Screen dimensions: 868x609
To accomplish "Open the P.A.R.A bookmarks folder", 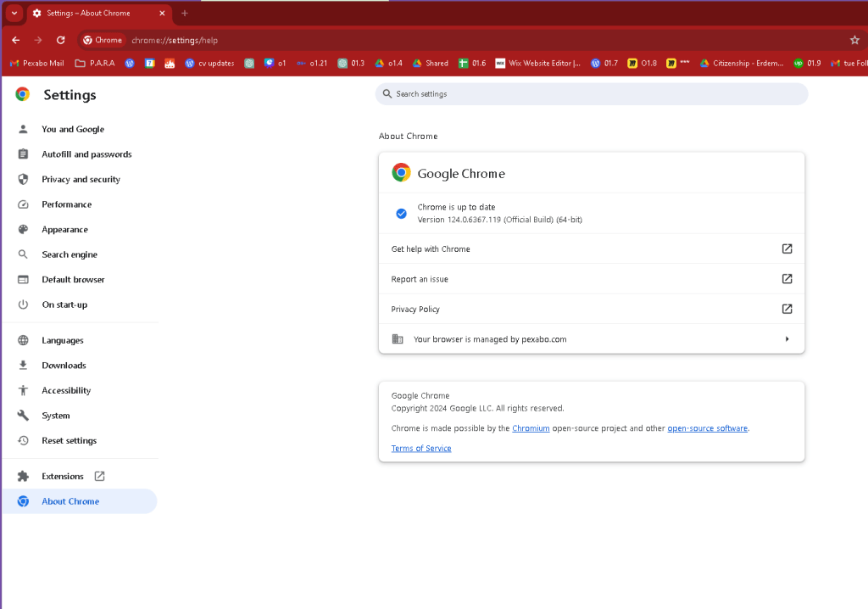I will click(x=95, y=63).
